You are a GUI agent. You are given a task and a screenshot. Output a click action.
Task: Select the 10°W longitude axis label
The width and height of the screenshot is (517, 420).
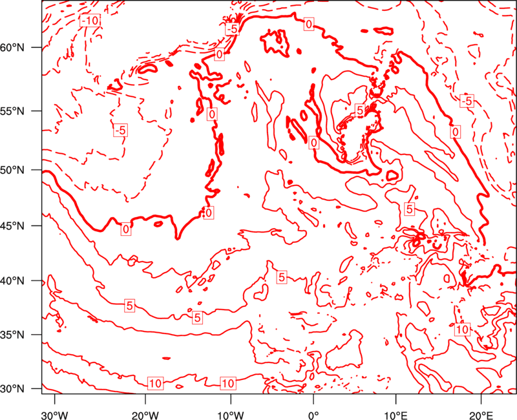(230, 415)
